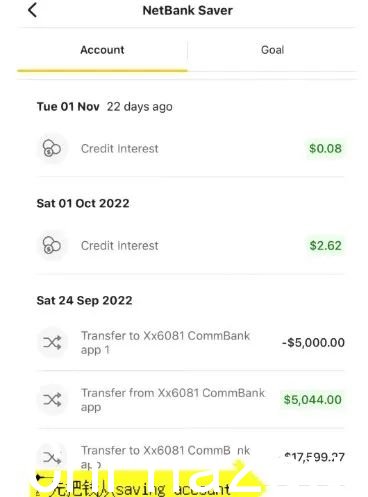Open Transfer to Xx6081 CommBank app 1
This screenshot has height=497, width=368.
(190, 342)
